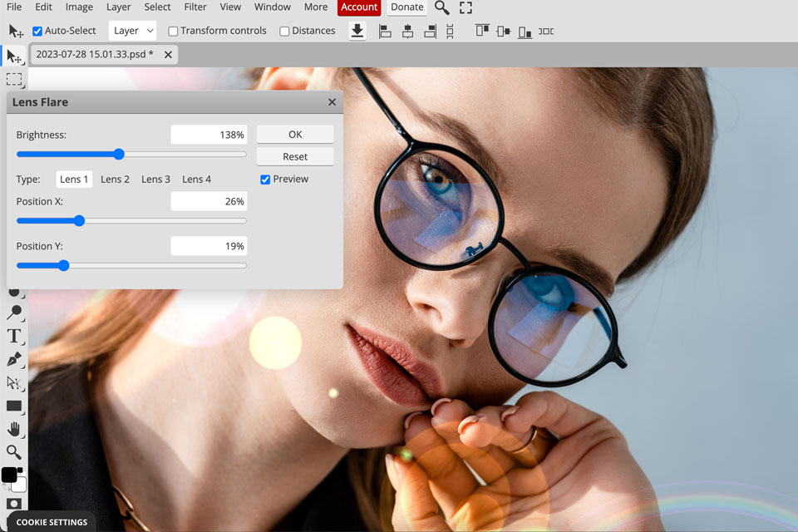
Task: Select the Zoom tool in toolbar
Action: point(14,452)
